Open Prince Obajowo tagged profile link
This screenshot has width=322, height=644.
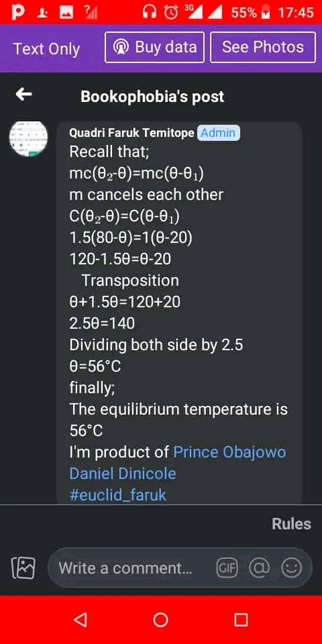pos(229,452)
